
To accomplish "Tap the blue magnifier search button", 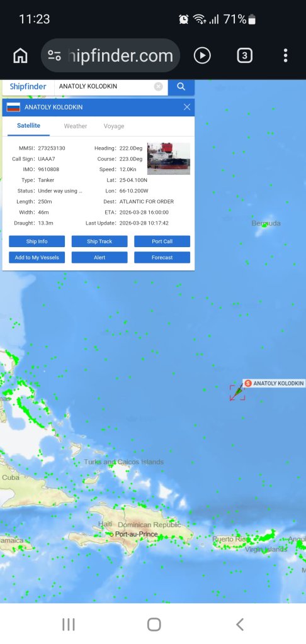I will tap(181, 87).
